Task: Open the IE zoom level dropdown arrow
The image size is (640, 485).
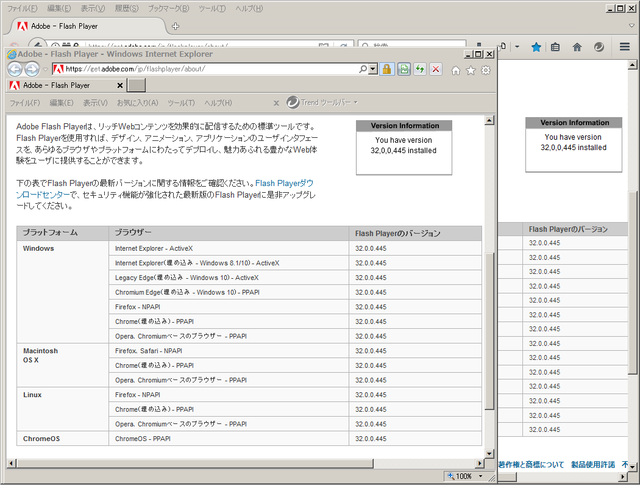Action: (480, 476)
